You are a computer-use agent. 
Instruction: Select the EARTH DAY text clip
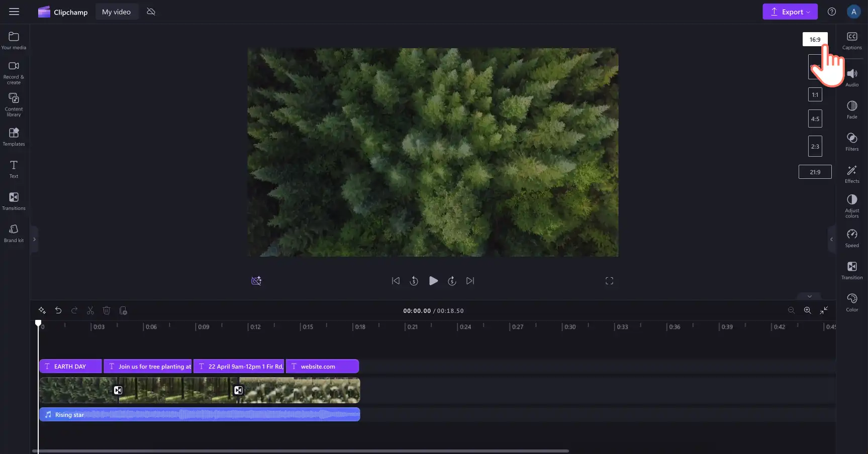click(70, 366)
